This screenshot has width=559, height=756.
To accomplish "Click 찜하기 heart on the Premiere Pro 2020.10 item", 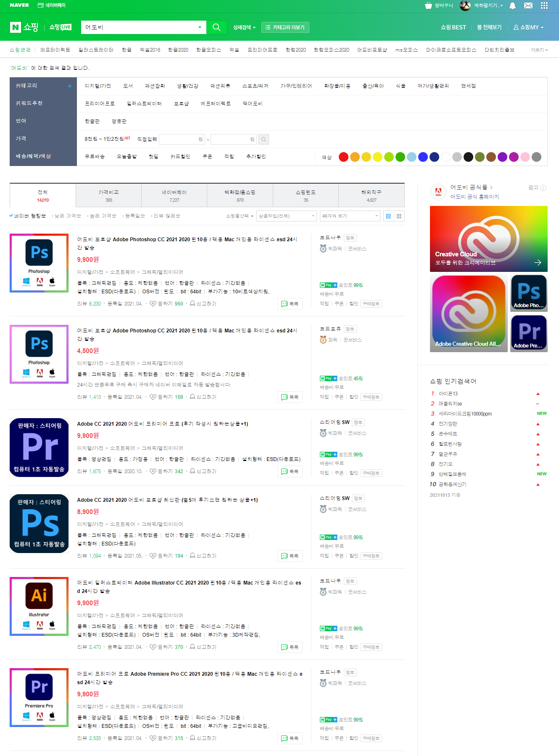I will click(153, 471).
